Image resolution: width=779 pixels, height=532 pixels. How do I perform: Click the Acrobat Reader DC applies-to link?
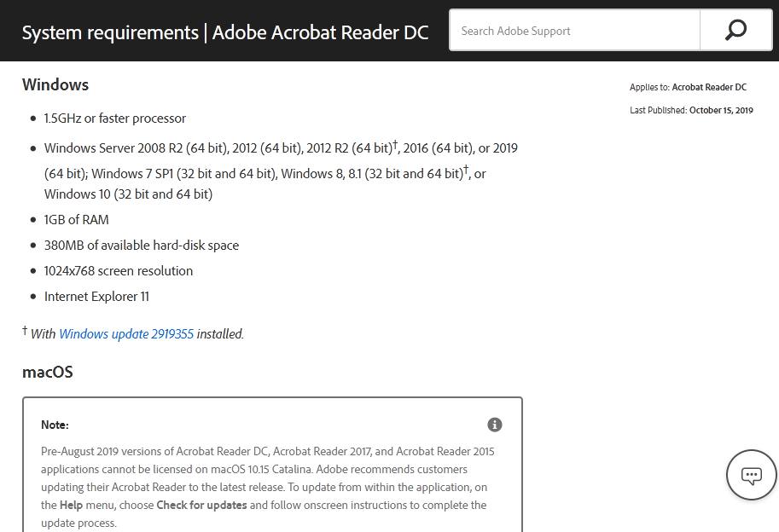(x=709, y=87)
